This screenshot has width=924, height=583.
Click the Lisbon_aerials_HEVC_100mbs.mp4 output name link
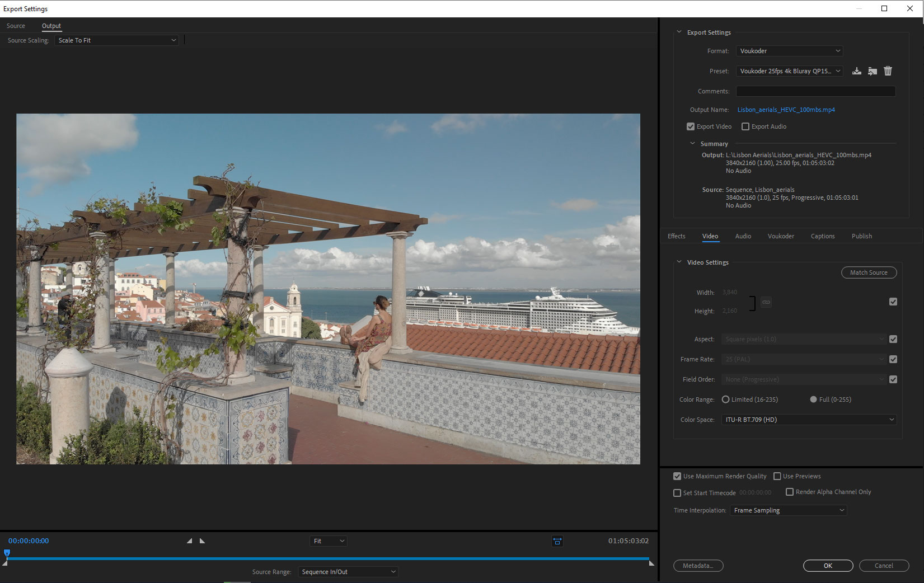pos(786,110)
